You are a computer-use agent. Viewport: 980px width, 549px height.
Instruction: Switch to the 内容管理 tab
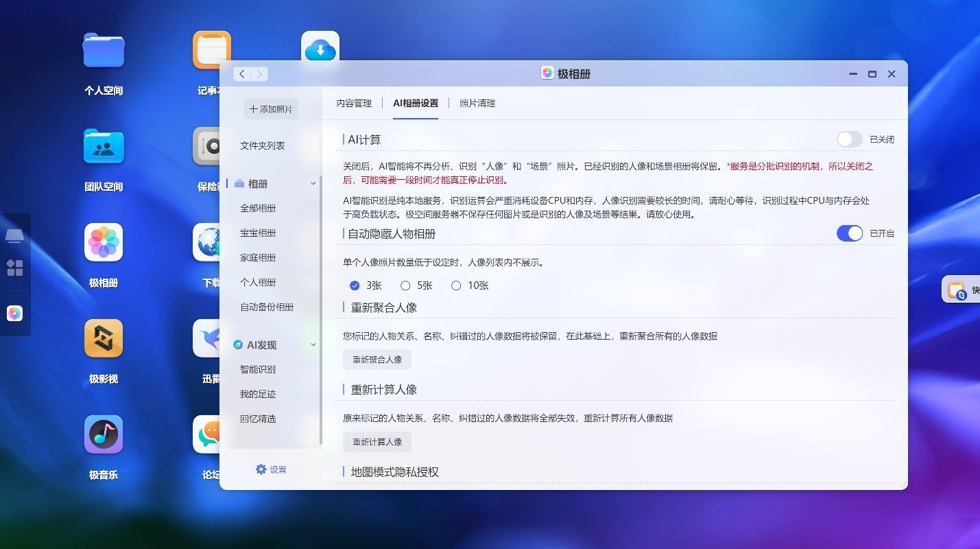point(354,103)
